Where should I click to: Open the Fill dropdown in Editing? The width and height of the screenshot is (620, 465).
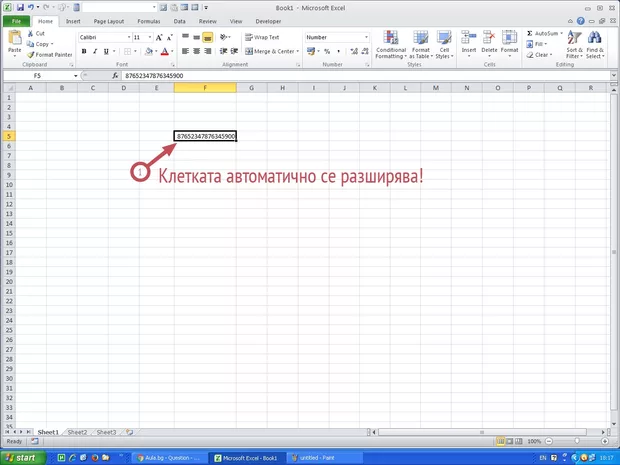click(x=537, y=44)
